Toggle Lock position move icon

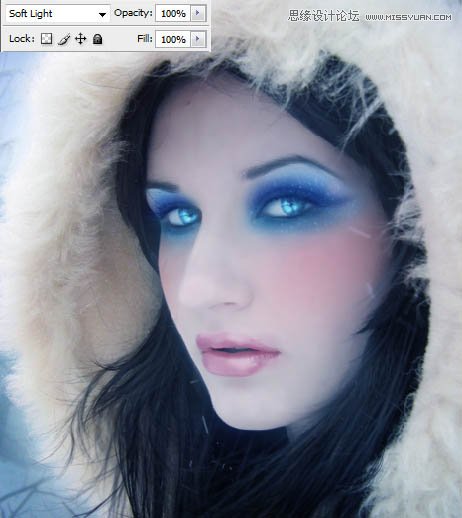coord(80,39)
